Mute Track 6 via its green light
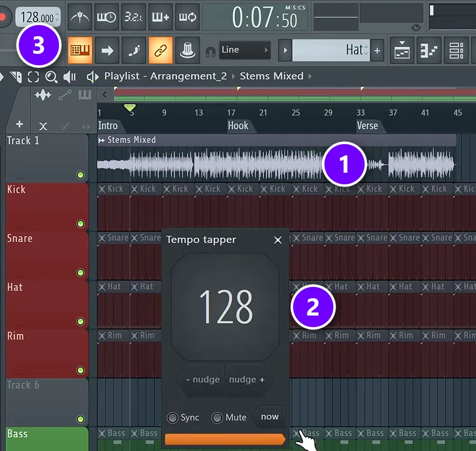 pos(80,419)
